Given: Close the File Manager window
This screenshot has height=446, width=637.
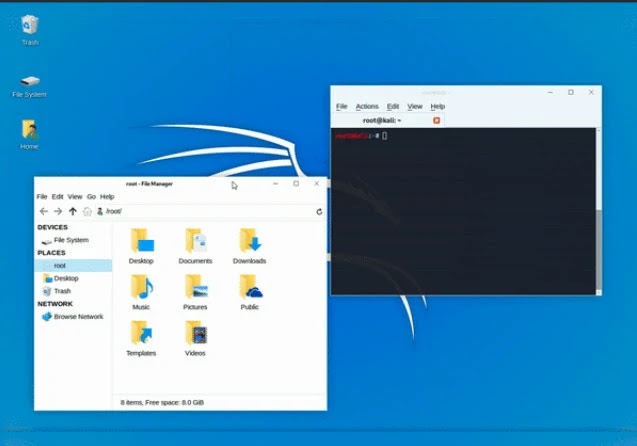Looking at the screenshot, I should 316,184.
